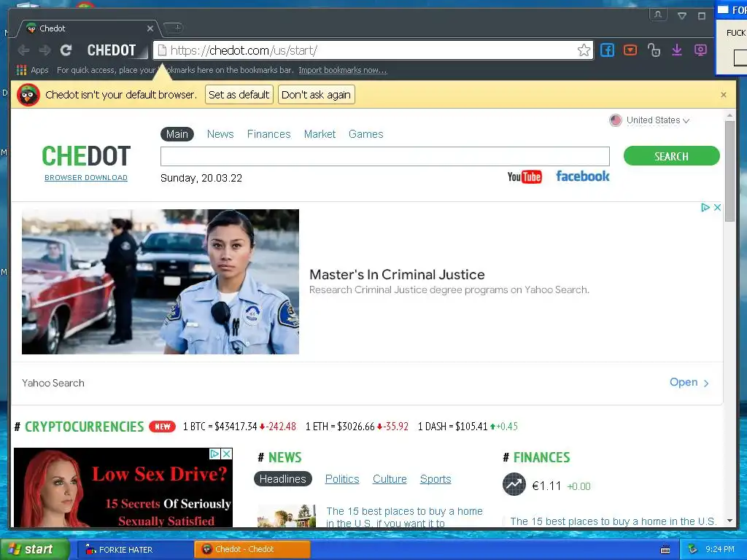The height and width of the screenshot is (560, 747).
Task: Open the United States country dropdown
Action: tap(649, 120)
